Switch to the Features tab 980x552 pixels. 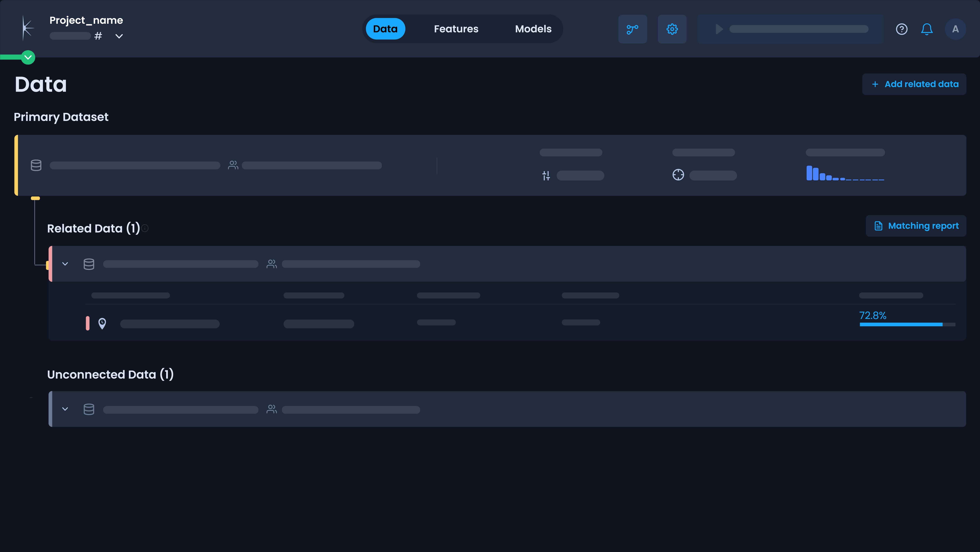click(x=456, y=29)
